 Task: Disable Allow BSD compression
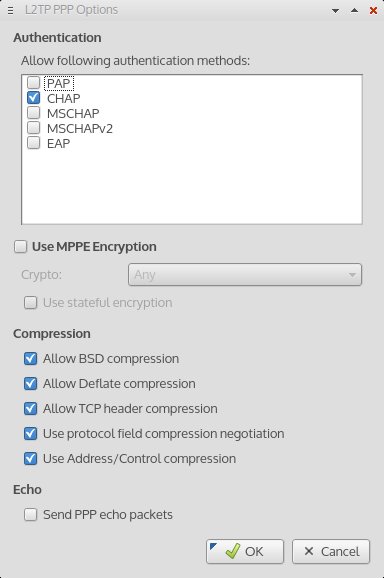(x=31, y=359)
